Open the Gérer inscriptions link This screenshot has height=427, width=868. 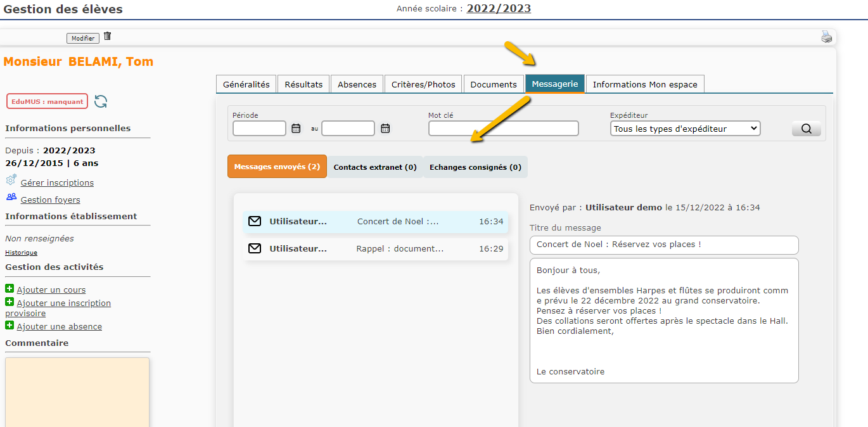(57, 182)
